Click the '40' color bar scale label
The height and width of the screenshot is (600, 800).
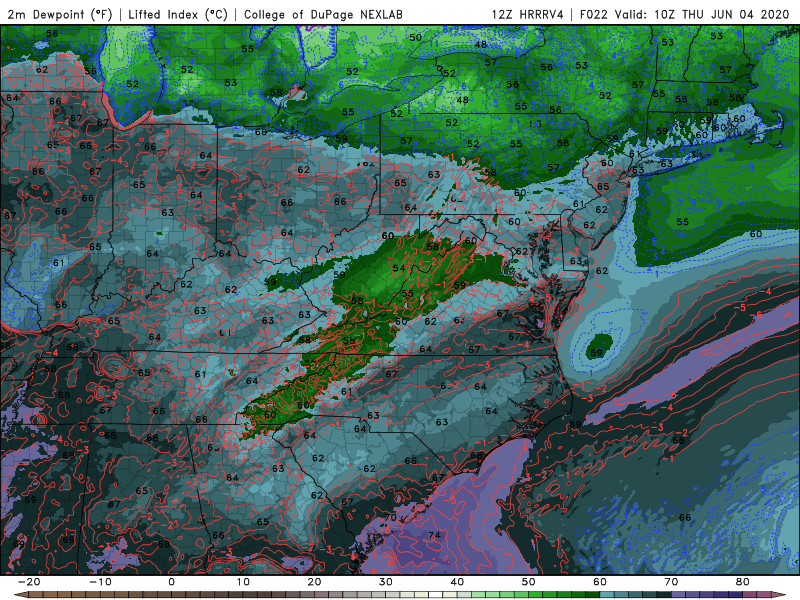click(457, 582)
